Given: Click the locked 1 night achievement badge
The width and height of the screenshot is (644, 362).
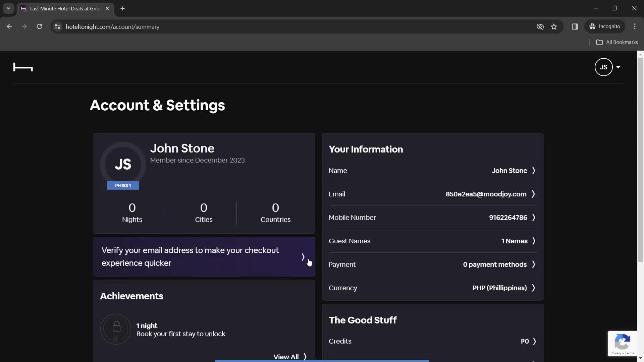Looking at the screenshot, I should 116,329.
